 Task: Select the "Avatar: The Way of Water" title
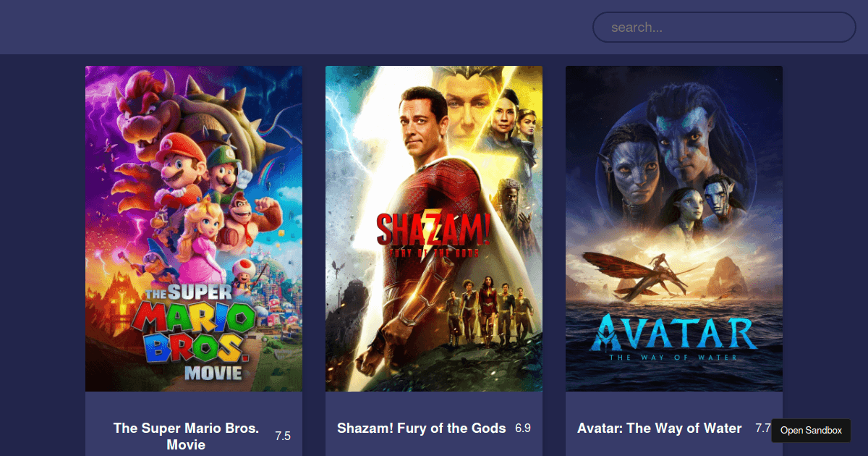click(x=660, y=428)
